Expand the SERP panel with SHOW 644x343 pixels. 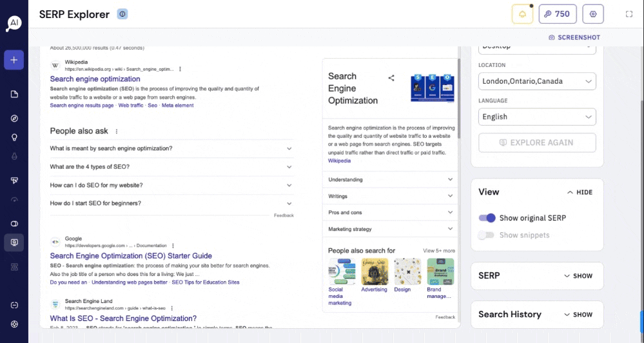pyautogui.click(x=578, y=276)
